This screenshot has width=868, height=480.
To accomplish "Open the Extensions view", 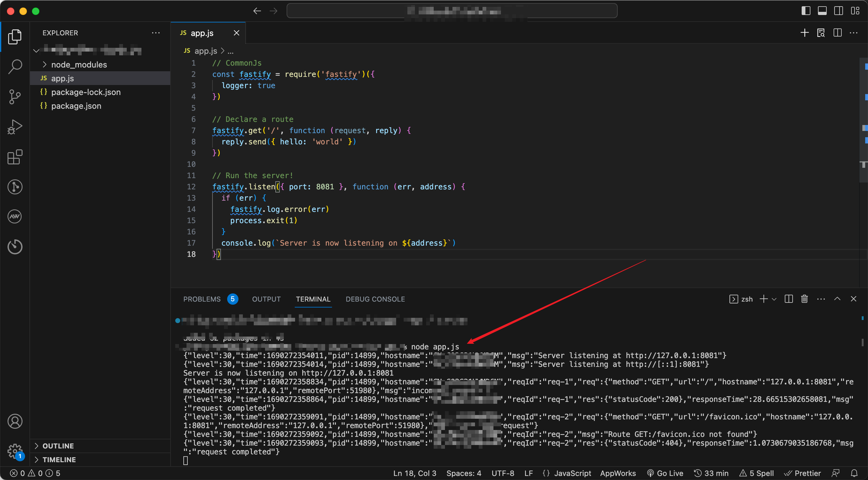I will [x=15, y=157].
